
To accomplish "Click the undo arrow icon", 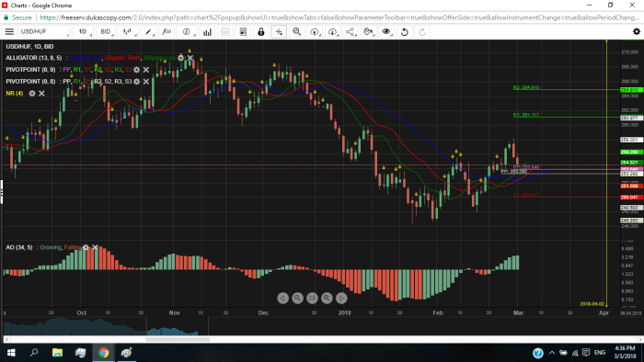I will [x=405, y=31].
